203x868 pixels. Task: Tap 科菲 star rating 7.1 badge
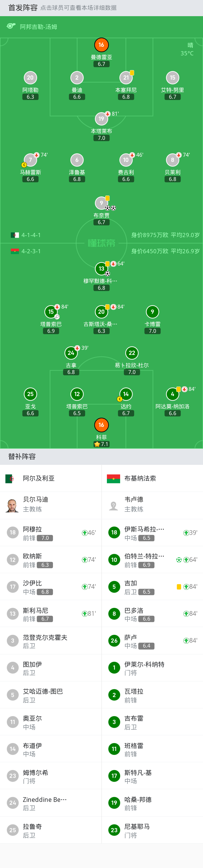click(x=101, y=444)
